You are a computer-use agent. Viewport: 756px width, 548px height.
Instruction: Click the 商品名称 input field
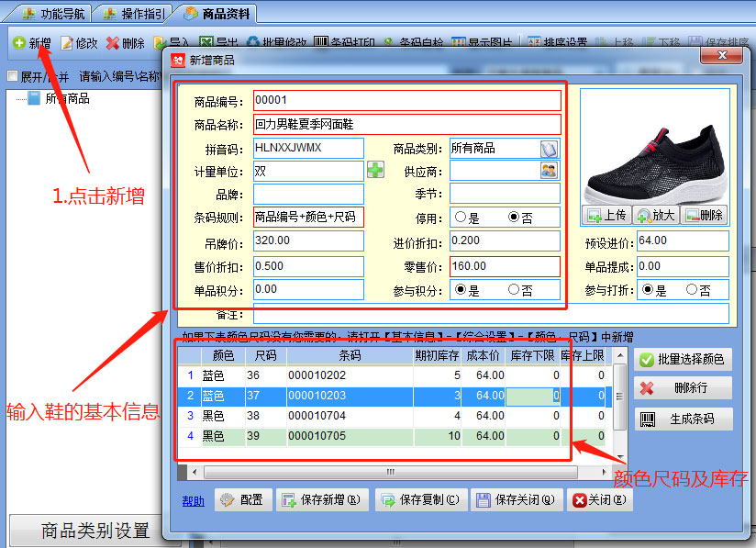pos(406,124)
